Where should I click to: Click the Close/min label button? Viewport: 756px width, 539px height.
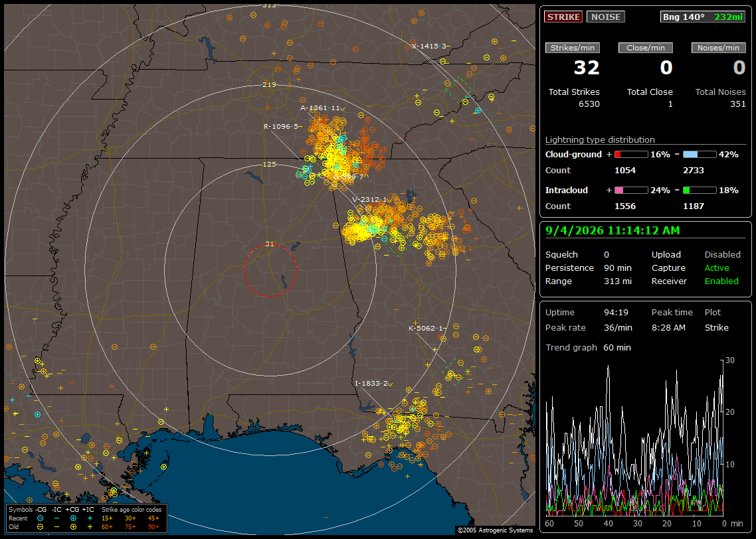(x=646, y=48)
